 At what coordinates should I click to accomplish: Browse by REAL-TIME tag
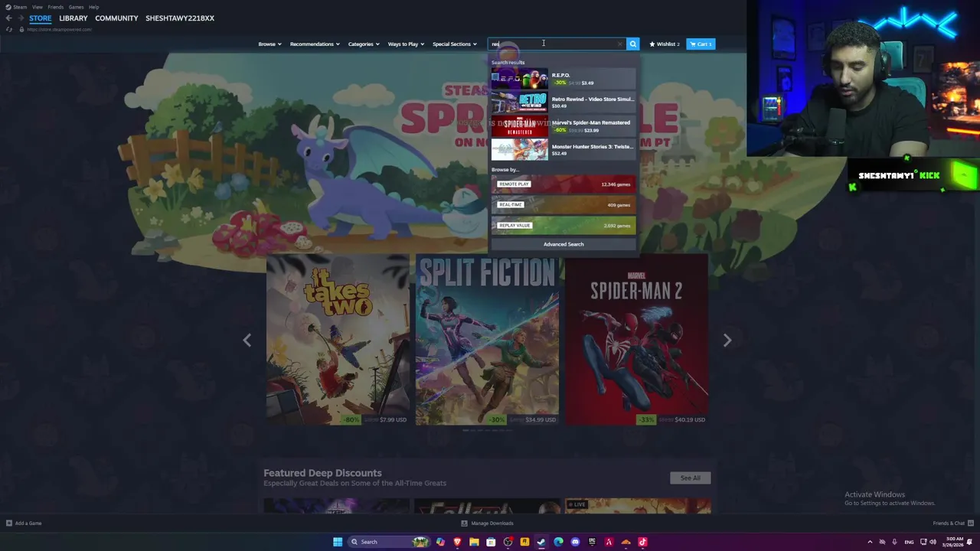point(563,205)
